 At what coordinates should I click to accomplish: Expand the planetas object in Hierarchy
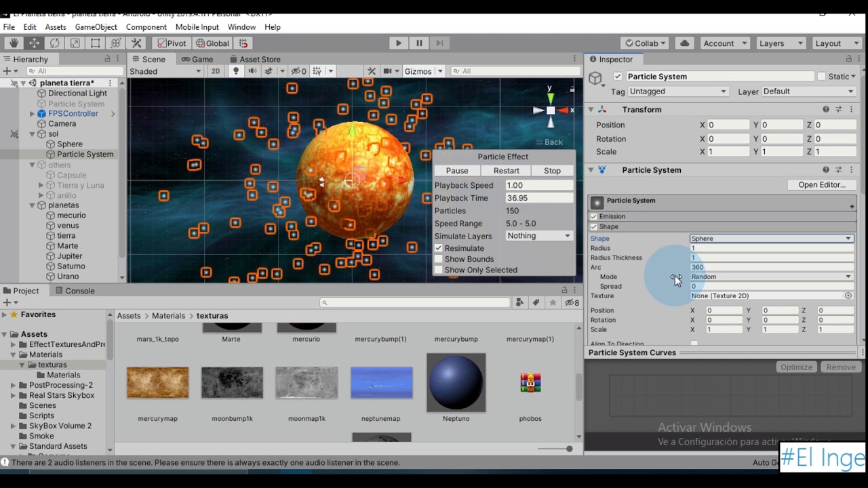32,205
